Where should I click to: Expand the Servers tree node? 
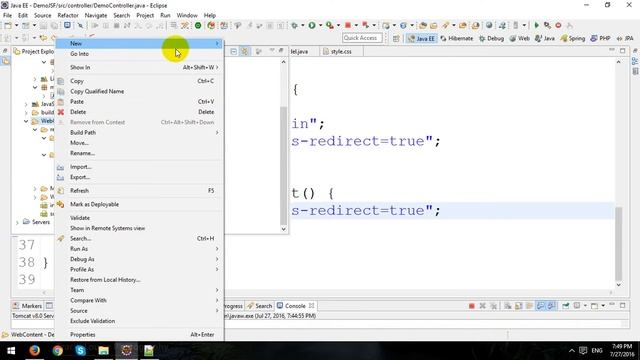click(17, 222)
